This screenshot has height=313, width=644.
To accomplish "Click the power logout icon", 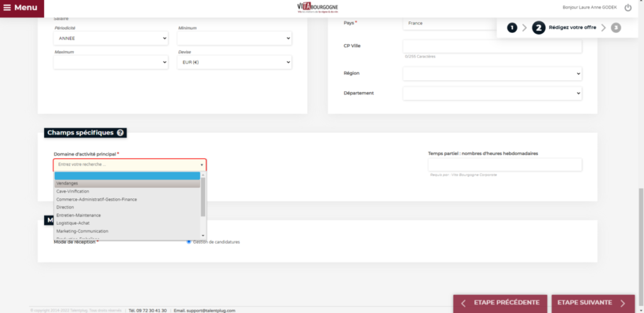I will tap(628, 8).
